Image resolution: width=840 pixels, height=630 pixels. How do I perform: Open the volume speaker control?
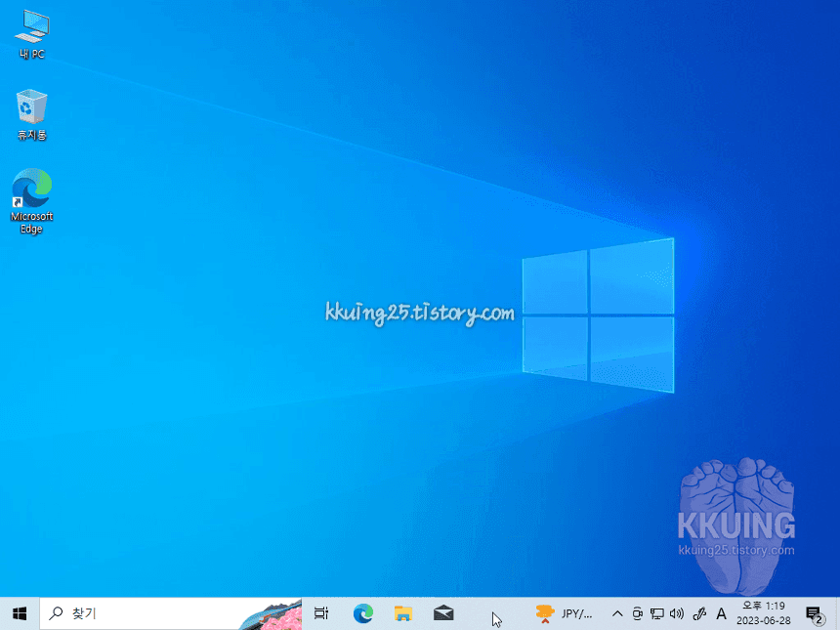tap(677, 614)
